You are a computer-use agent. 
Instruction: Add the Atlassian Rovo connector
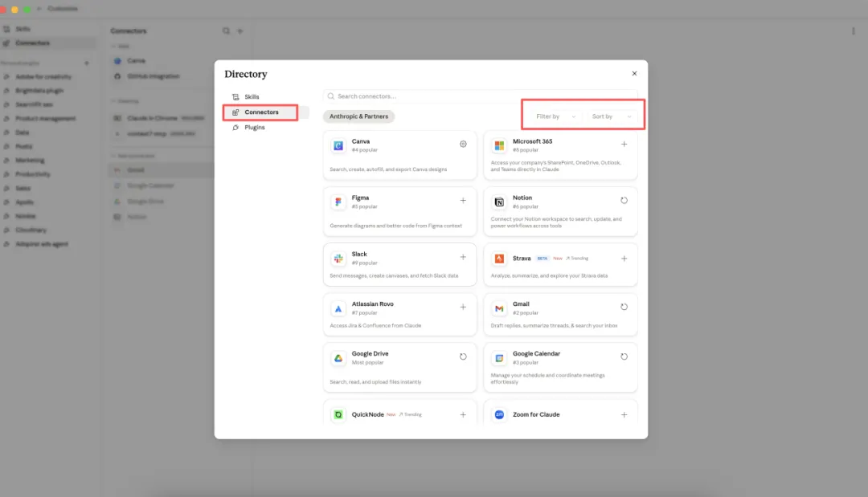point(463,307)
